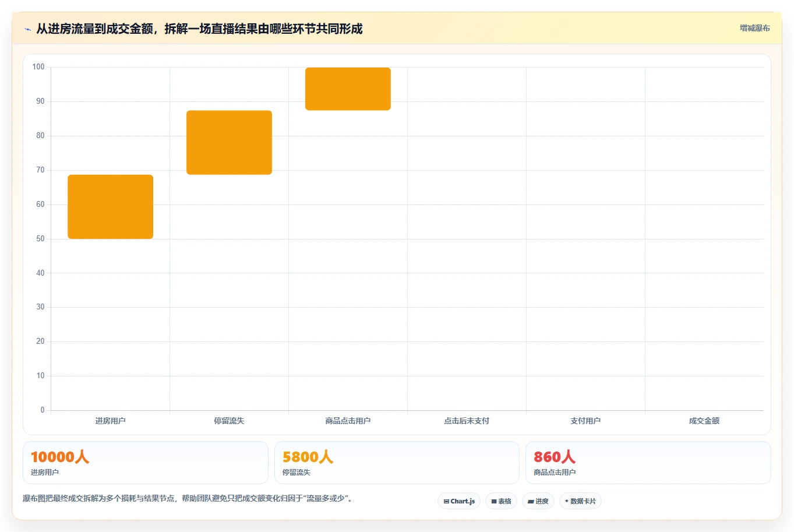This screenshot has width=794, height=532.
Task: Open the 860人 商品点击用户 data card
Action: 648,463
